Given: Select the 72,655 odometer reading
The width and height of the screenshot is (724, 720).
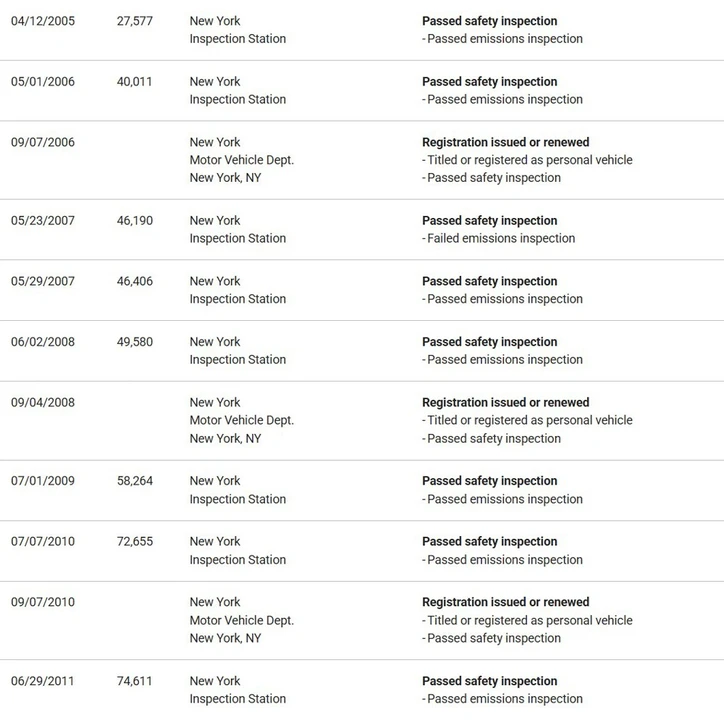Looking at the screenshot, I should 134,541.
